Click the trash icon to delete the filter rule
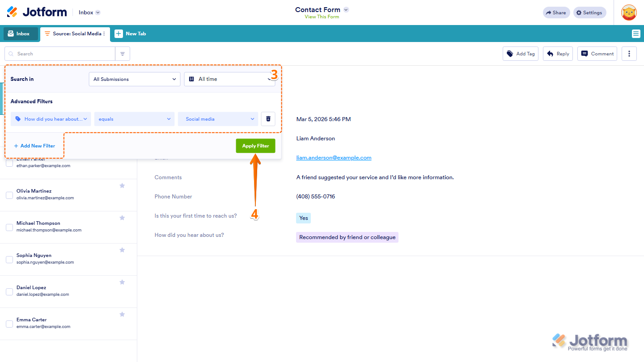Image resolution: width=644 pixels, height=362 pixels. [268, 119]
